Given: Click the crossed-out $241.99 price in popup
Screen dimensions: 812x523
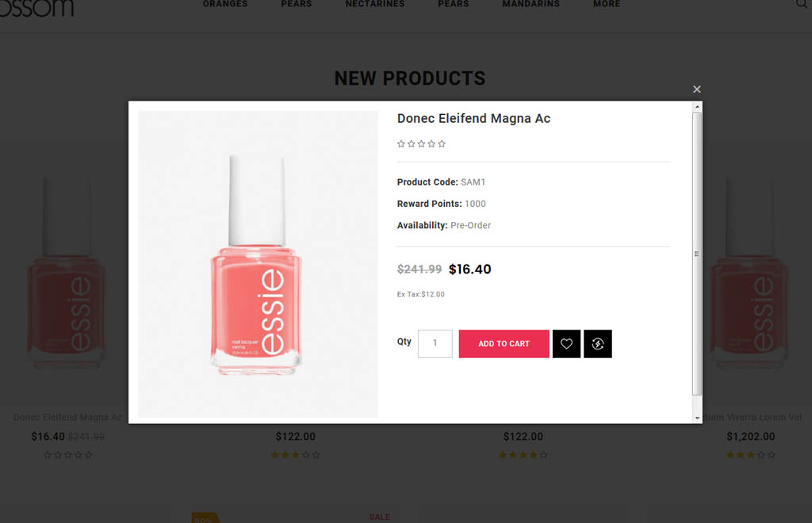Looking at the screenshot, I should [419, 269].
